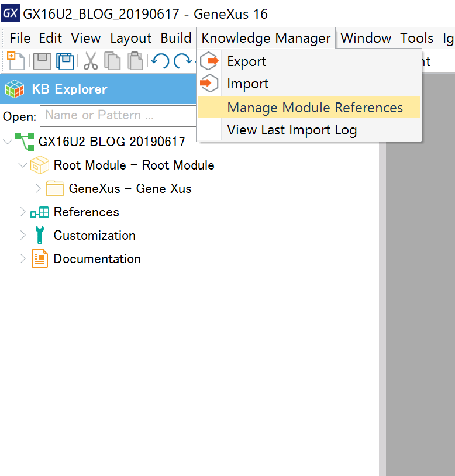Expand the GeneXus folder node
455x476 pixels.
tap(38, 188)
